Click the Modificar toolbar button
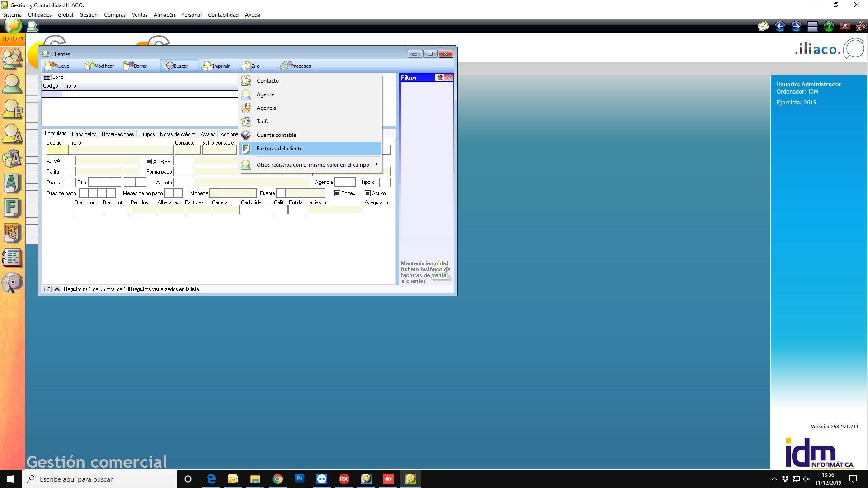868x488 pixels. pyautogui.click(x=99, y=66)
